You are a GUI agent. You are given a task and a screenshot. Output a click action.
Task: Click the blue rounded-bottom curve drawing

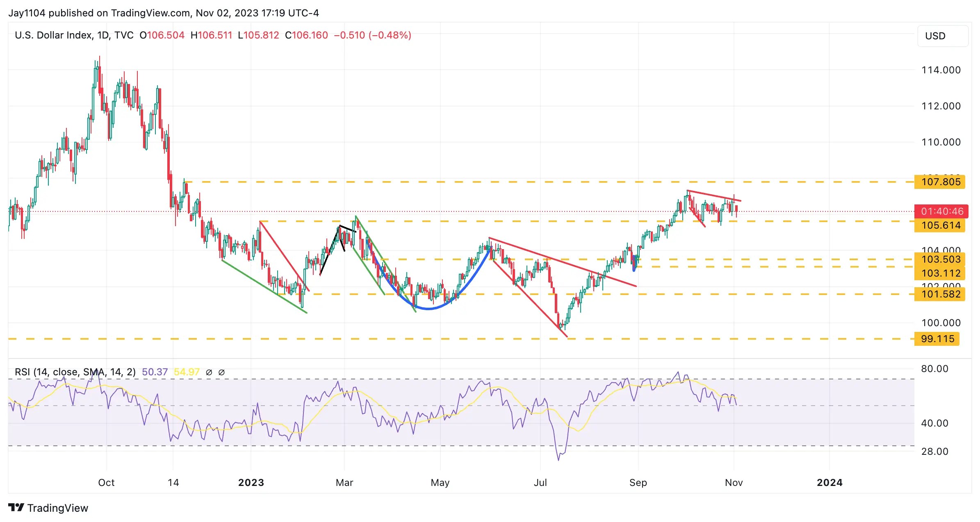point(428,309)
